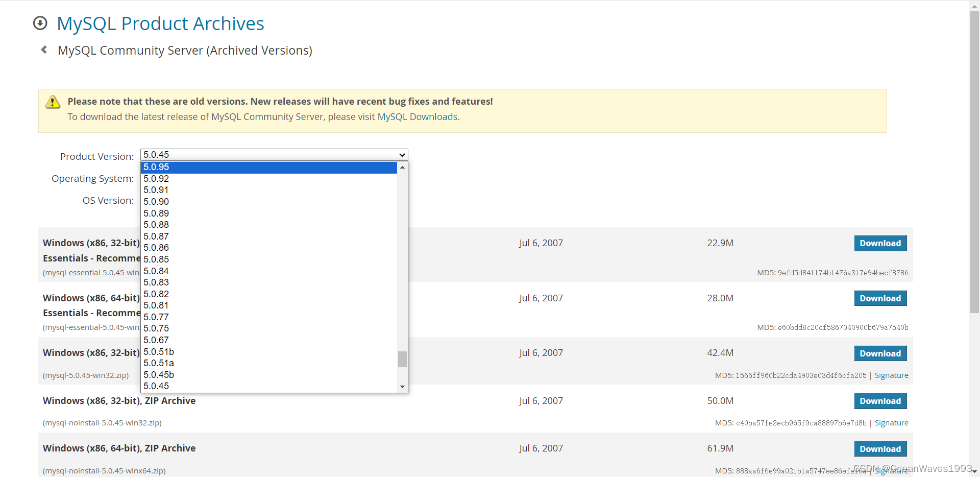Viewport: 980px width, 477px height.
Task: Pick the 5.0.77 list entry
Action: (269, 317)
